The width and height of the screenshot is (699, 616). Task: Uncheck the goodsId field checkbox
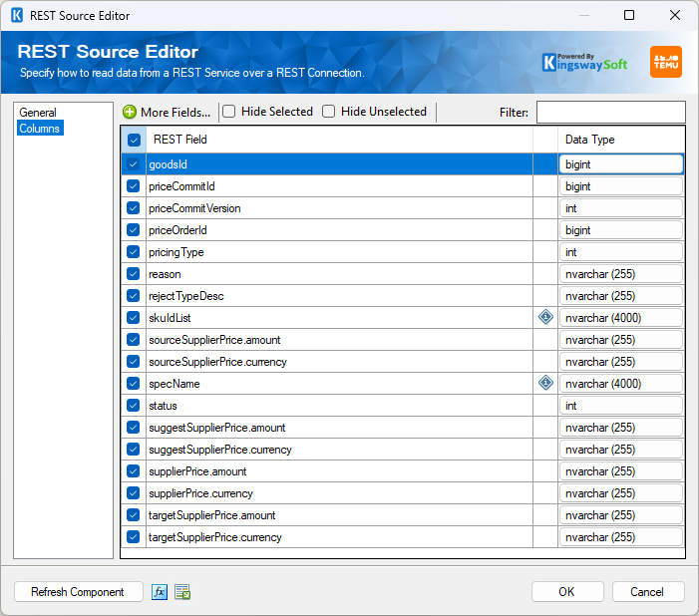133,164
